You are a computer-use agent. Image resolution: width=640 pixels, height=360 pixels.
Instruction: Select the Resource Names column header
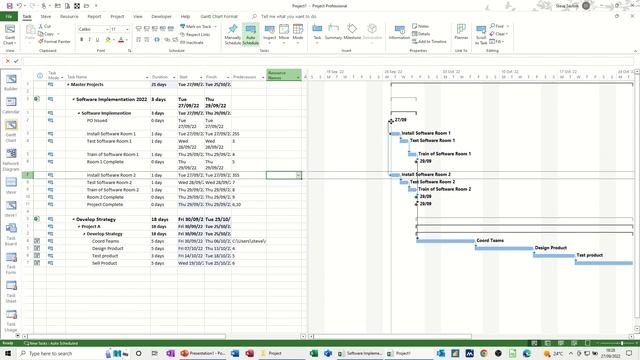pos(284,75)
